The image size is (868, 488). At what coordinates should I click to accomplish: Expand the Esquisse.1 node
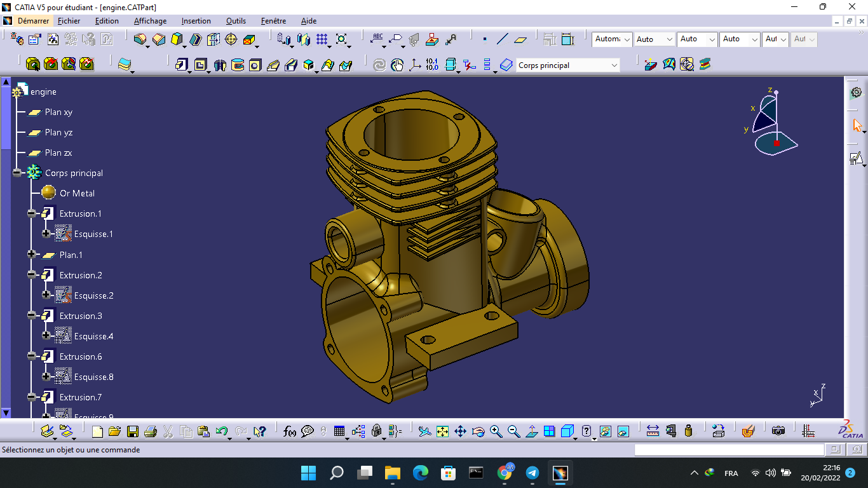46,234
